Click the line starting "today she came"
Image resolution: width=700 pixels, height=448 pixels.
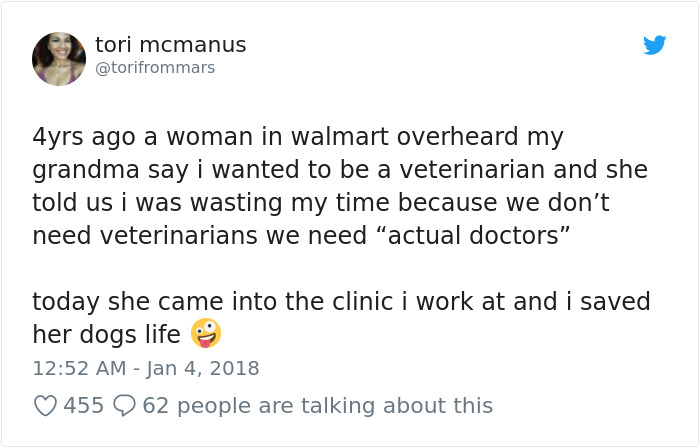[341, 302]
